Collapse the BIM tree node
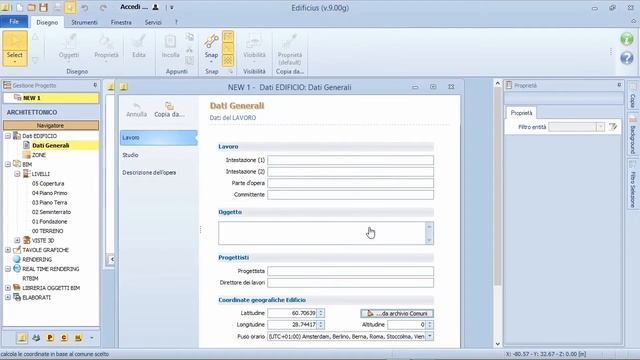Image resolution: width=640 pixels, height=360 pixels. click(8, 164)
